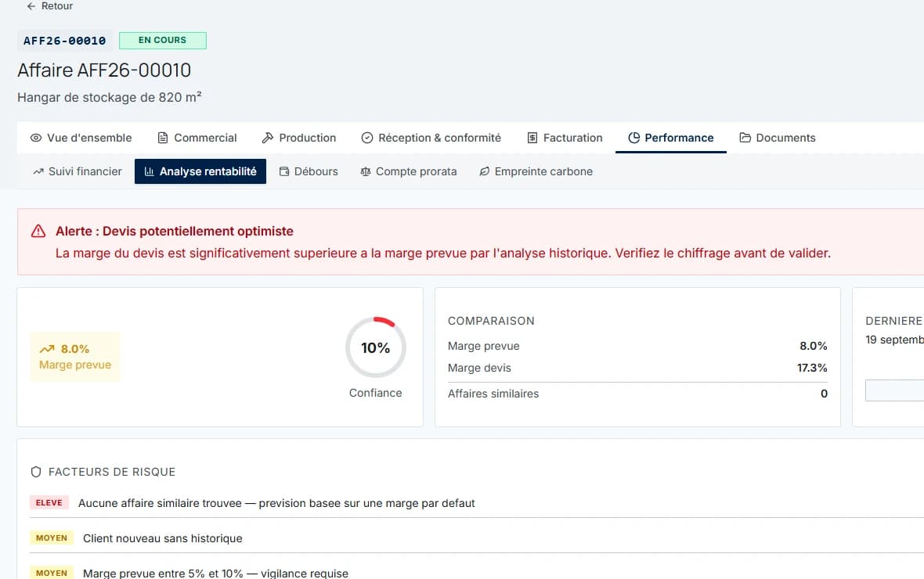Click the hammer icon beside Production
The height and width of the screenshot is (579, 924).
(268, 138)
